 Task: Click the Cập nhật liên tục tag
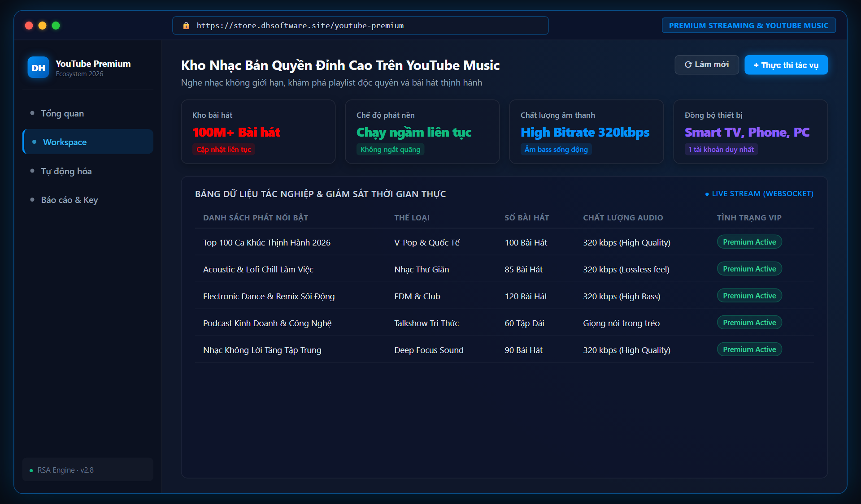224,149
